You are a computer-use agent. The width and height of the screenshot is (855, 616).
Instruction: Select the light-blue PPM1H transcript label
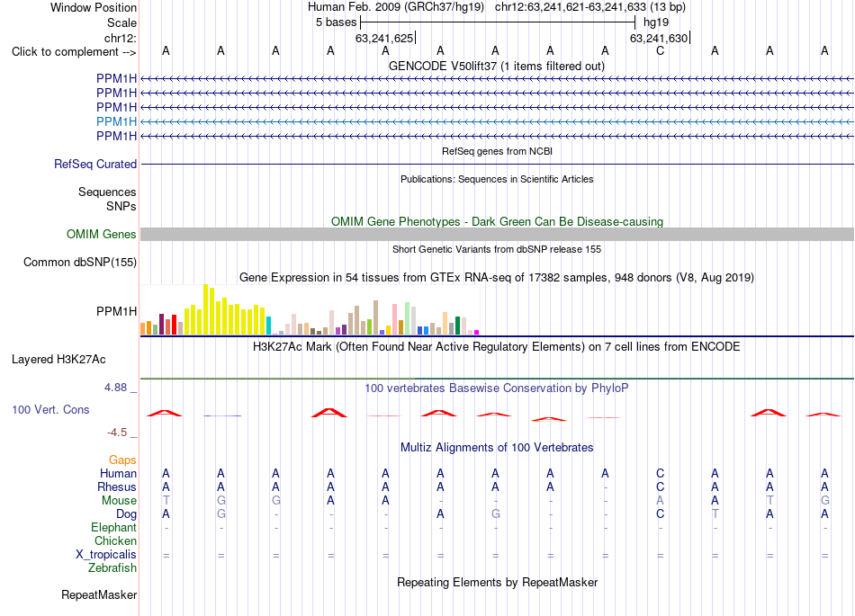tap(116, 121)
